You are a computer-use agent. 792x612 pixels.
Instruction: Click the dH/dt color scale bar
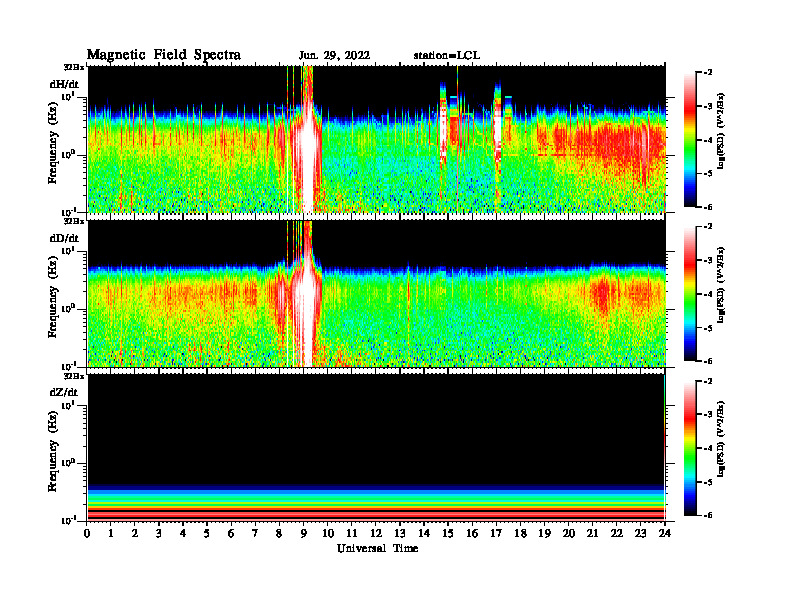690,140
